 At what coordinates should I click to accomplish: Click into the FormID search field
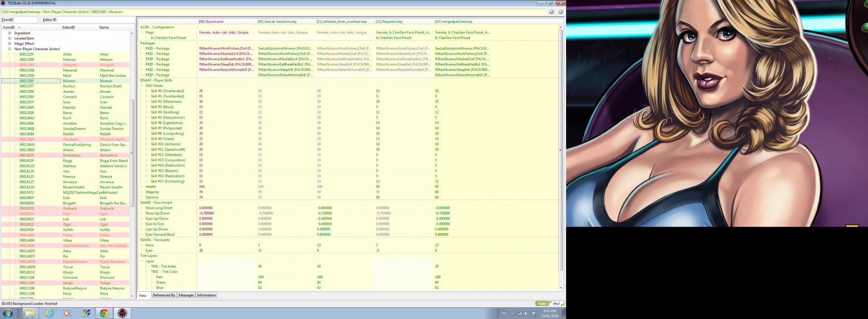pyautogui.click(x=26, y=20)
